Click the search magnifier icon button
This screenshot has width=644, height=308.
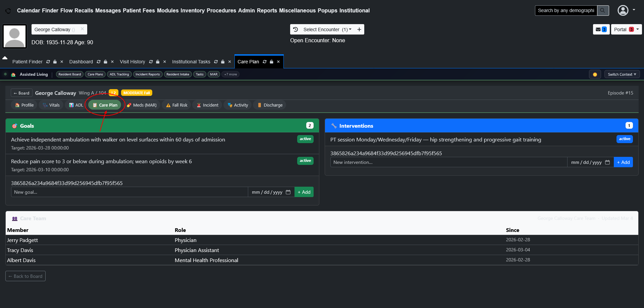[x=603, y=10]
